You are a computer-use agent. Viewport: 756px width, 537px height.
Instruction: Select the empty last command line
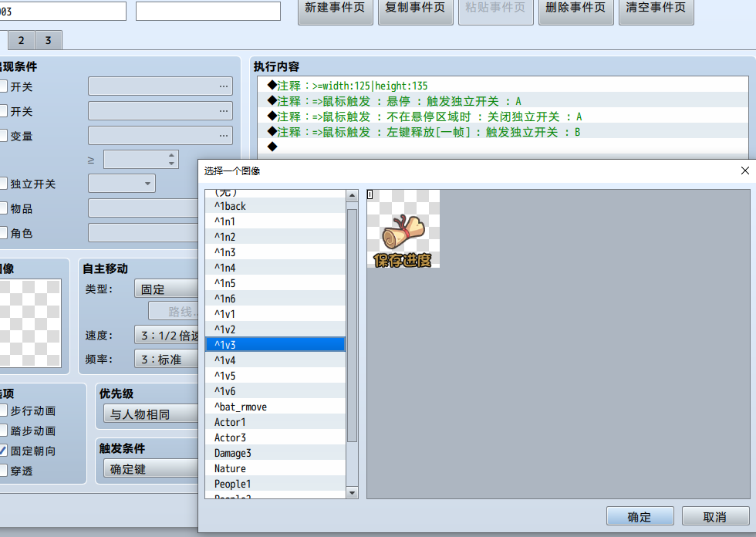click(x=503, y=147)
